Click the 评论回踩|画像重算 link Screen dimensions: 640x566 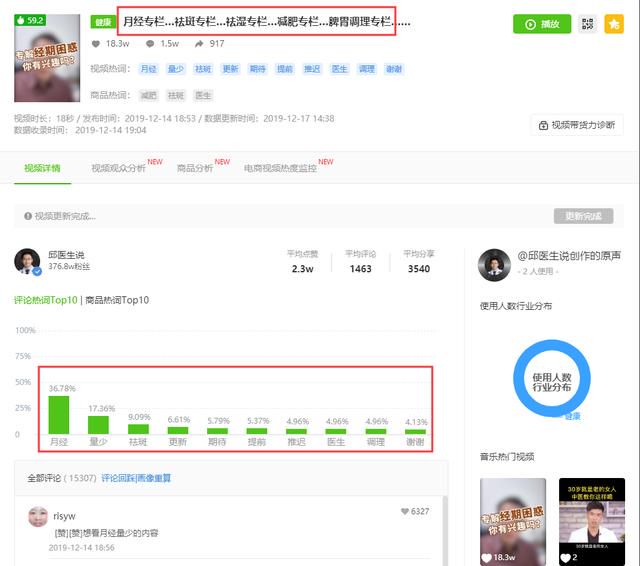point(136,478)
